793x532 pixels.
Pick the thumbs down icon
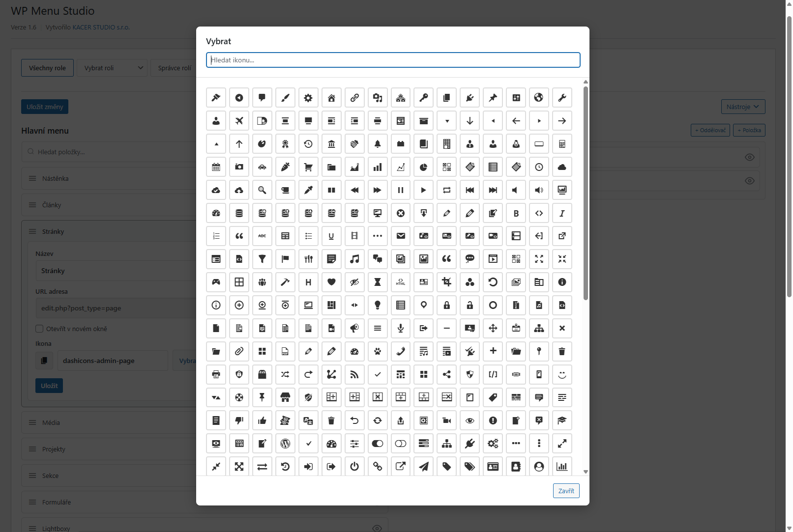239,420
